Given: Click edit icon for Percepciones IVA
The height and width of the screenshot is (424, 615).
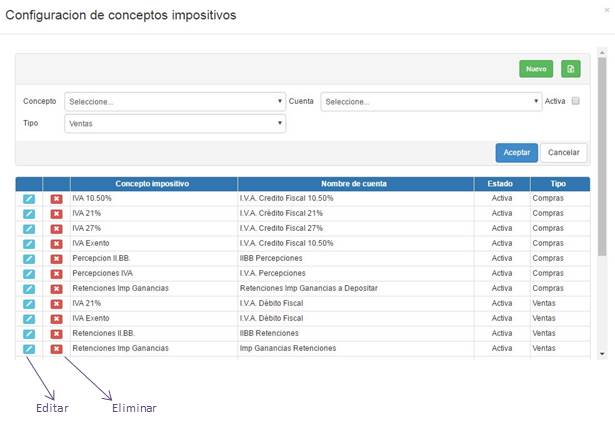Looking at the screenshot, I should pos(29,273).
